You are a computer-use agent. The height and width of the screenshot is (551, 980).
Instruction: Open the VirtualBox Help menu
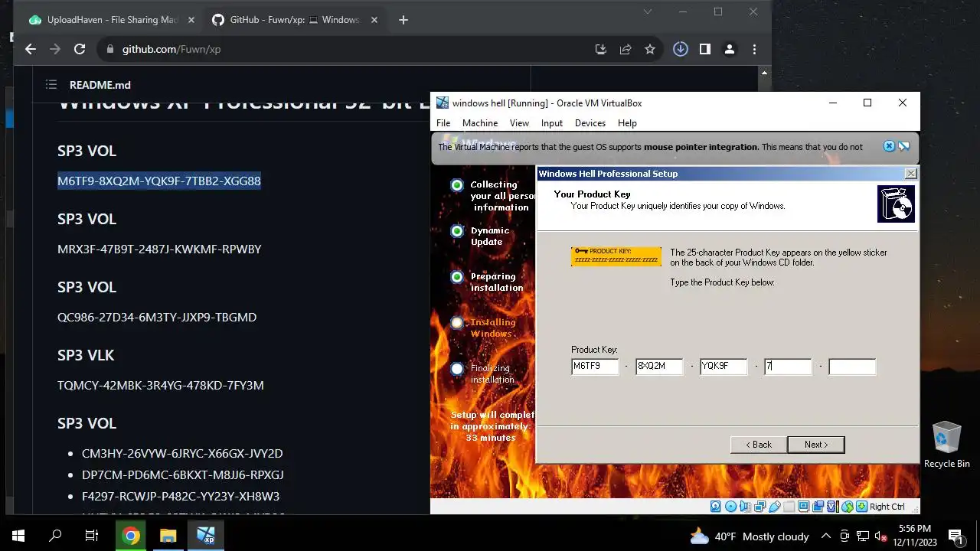pos(627,123)
